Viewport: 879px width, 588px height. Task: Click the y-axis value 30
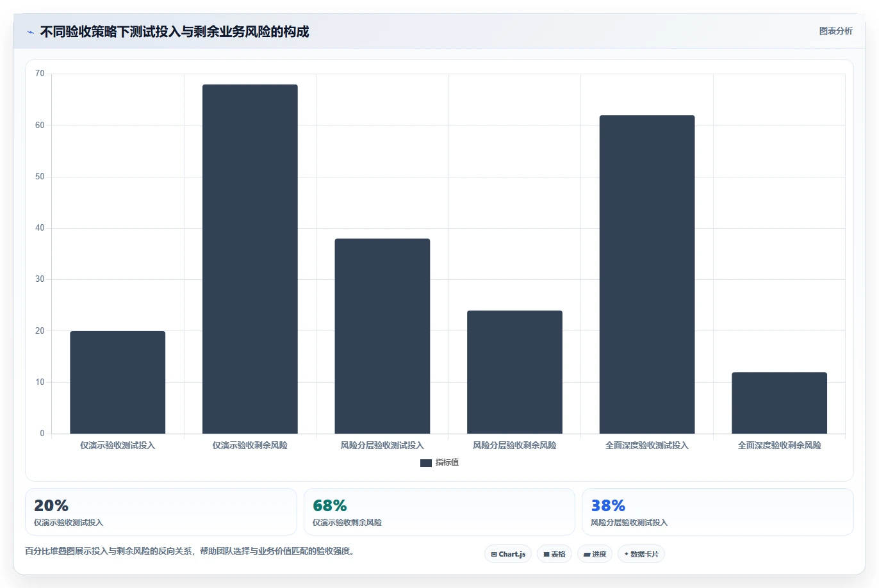click(x=40, y=279)
